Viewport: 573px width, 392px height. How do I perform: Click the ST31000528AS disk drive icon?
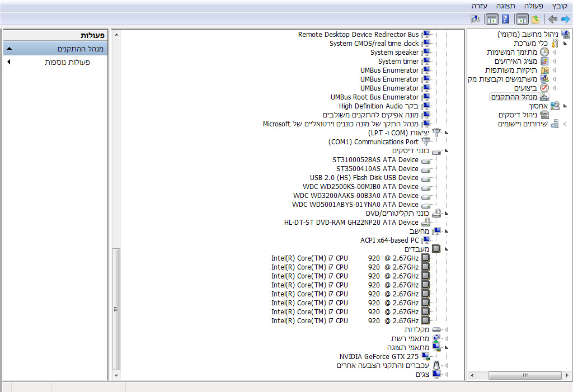click(426, 160)
